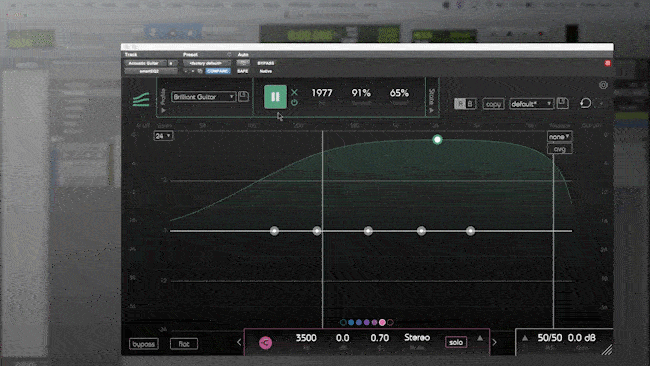Select the middle of five band handles
The width and height of the screenshot is (650, 366).
[x=368, y=231]
